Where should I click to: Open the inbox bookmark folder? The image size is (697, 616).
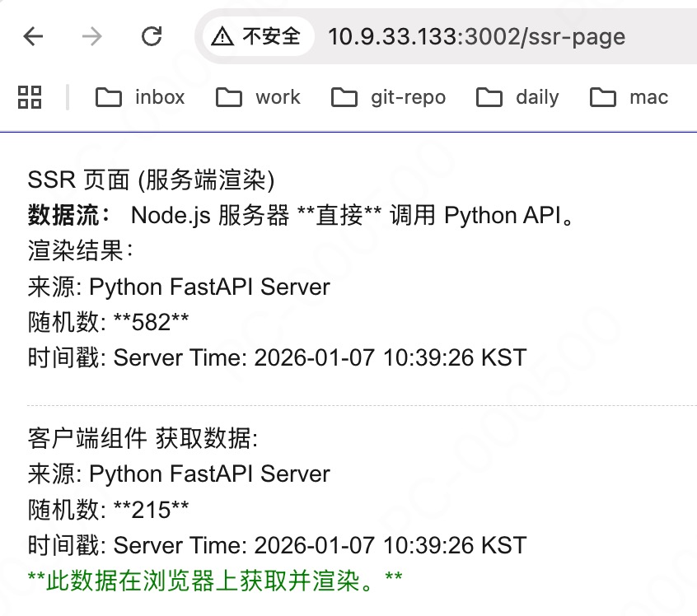[140, 97]
